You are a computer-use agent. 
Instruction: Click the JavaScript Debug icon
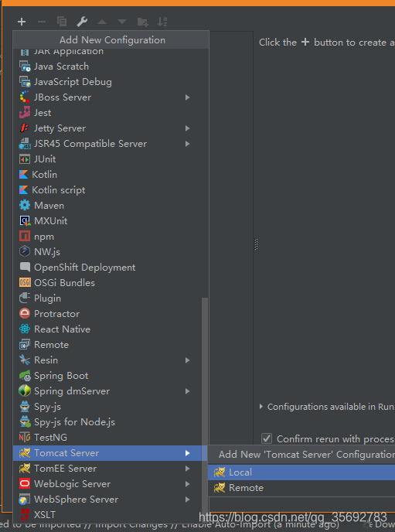[x=25, y=82]
